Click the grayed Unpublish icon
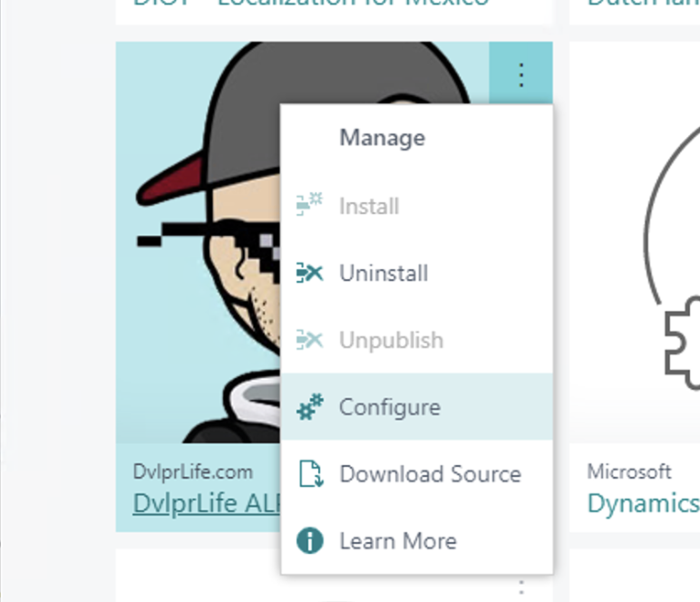The image size is (700, 602). point(310,340)
